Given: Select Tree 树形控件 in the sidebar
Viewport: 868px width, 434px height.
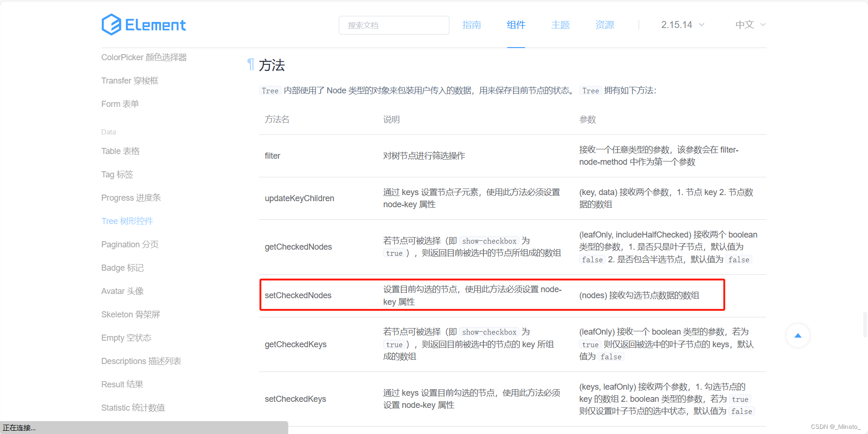Looking at the screenshot, I should (127, 221).
